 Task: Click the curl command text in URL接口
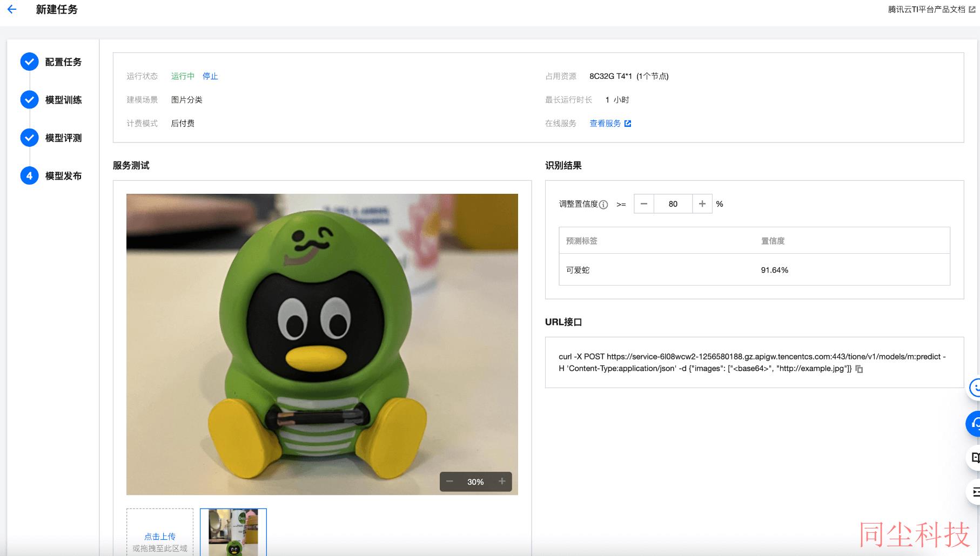(752, 363)
